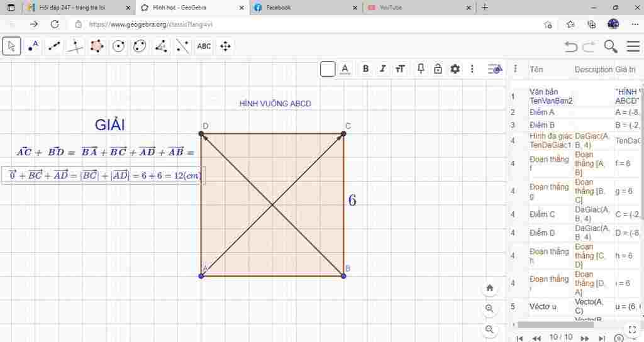Image resolution: width=644 pixels, height=342 pixels.
Task: Choose the Perpendicular Line tool
Action: click(75, 46)
